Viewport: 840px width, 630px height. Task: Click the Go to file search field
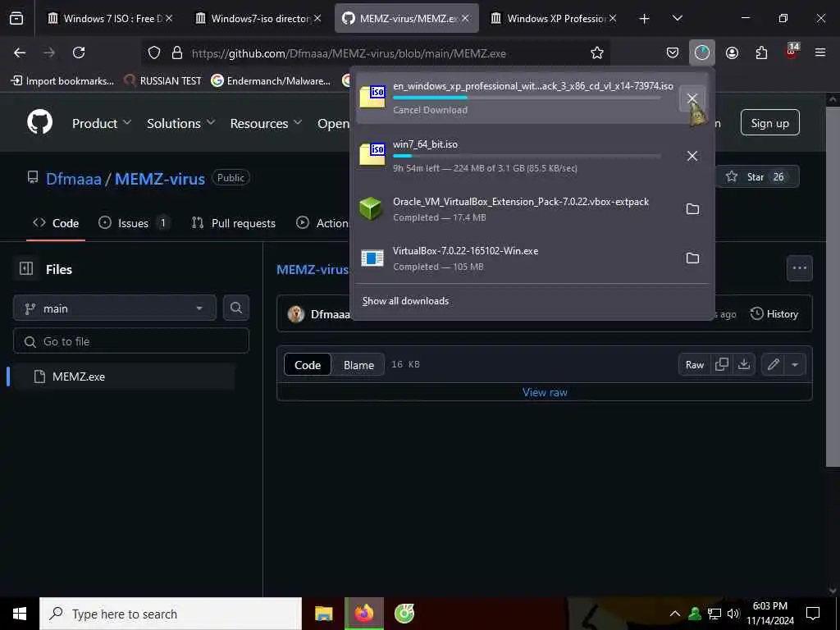pos(131,341)
